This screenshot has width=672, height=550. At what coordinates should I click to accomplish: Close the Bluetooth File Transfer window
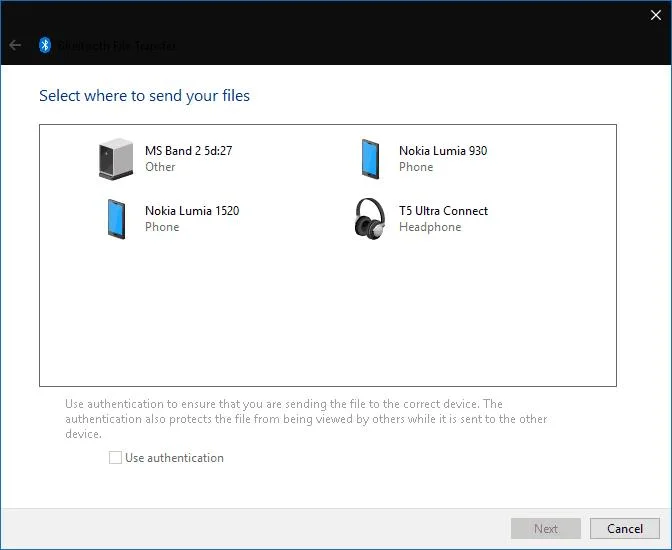[655, 15]
